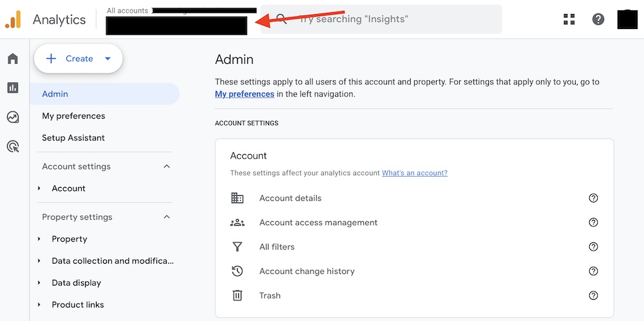Open help icon for Account access management row

coord(593,222)
